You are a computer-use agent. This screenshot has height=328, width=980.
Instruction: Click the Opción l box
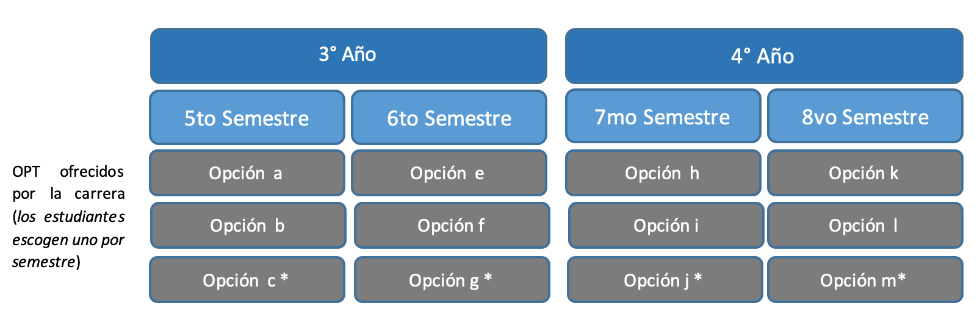865,226
